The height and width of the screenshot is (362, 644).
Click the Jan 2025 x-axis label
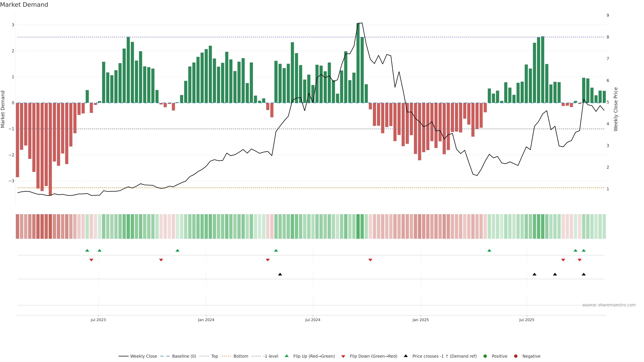coord(420,320)
